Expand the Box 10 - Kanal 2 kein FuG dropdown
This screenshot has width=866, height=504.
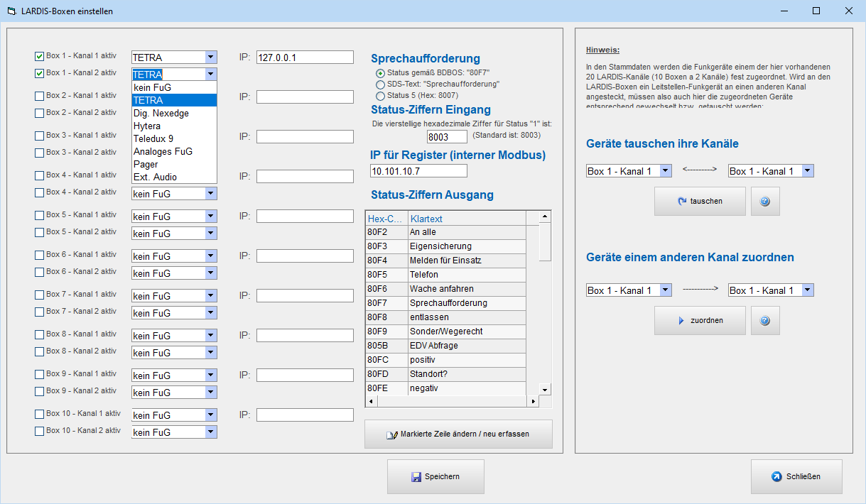[x=210, y=432]
